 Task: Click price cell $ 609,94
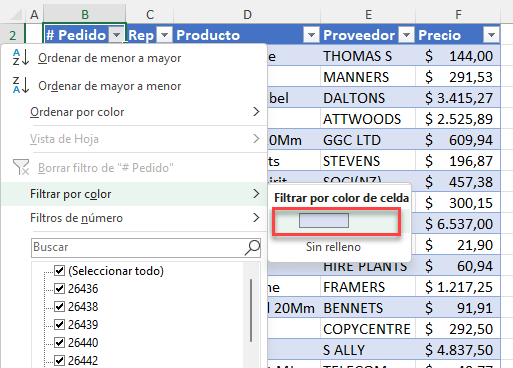[x=458, y=140]
